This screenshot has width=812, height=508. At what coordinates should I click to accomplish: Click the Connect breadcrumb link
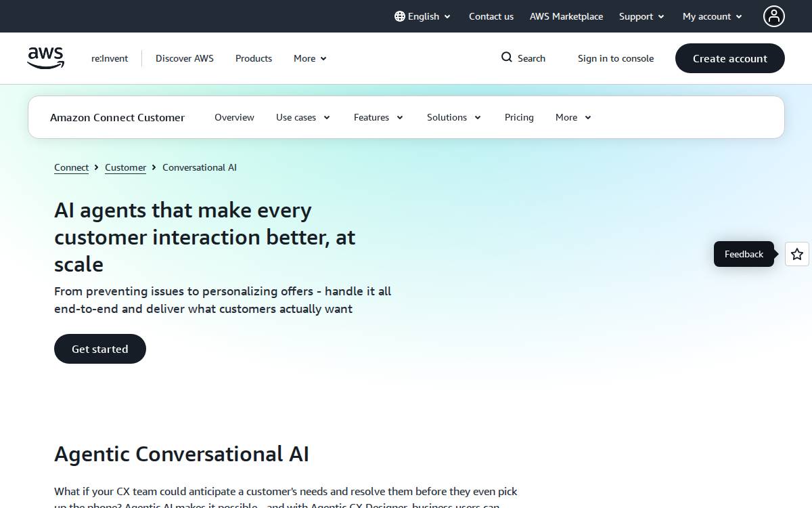[71, 167]
